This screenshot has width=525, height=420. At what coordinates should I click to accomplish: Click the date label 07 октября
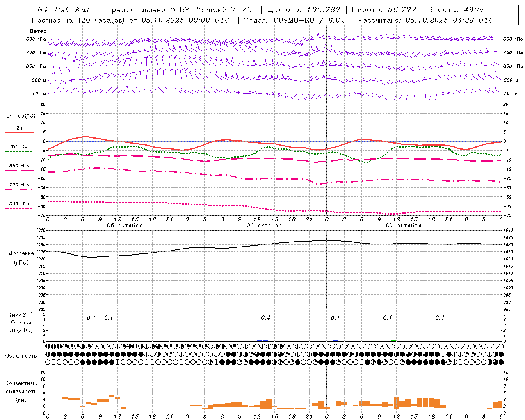[404, 226]
